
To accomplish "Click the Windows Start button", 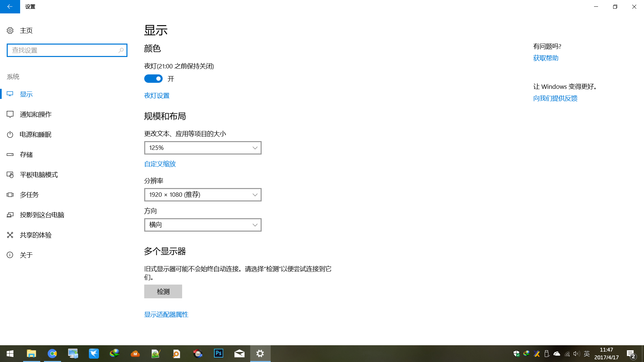I will [x=10, y=353].
